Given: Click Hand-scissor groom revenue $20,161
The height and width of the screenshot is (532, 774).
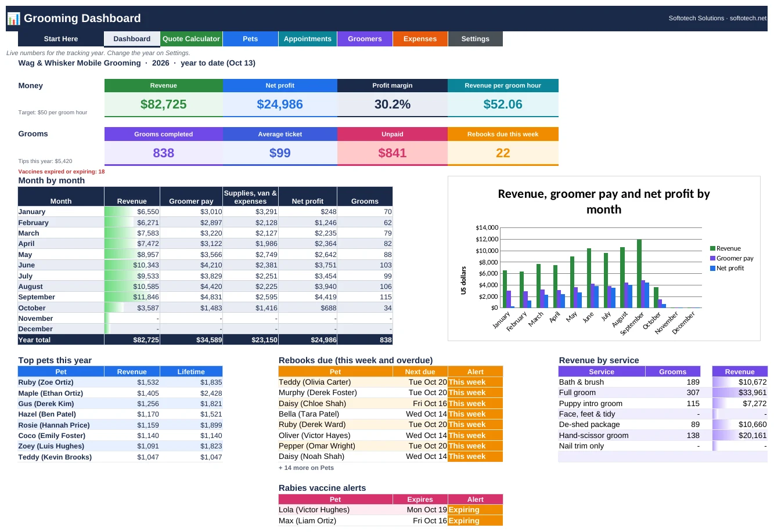Looking at the screenshot, I should (x=740, y=436).
